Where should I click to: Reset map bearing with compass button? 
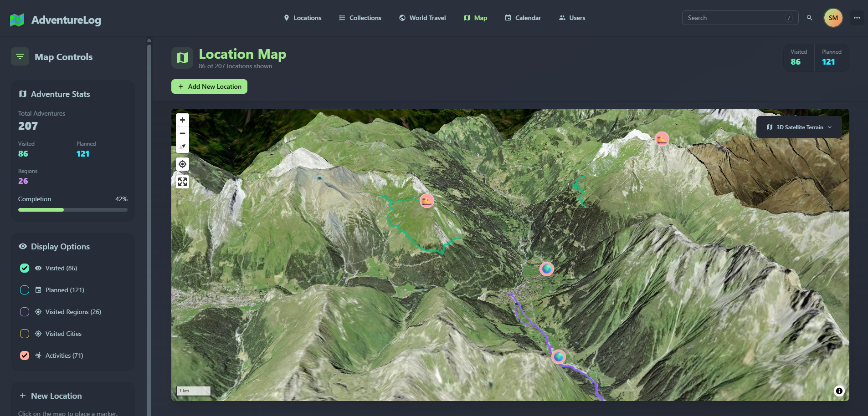click(182, 147)
